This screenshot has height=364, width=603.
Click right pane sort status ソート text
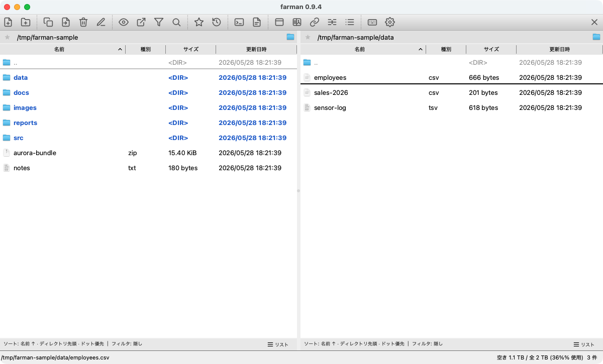click(x=354, y=344)
